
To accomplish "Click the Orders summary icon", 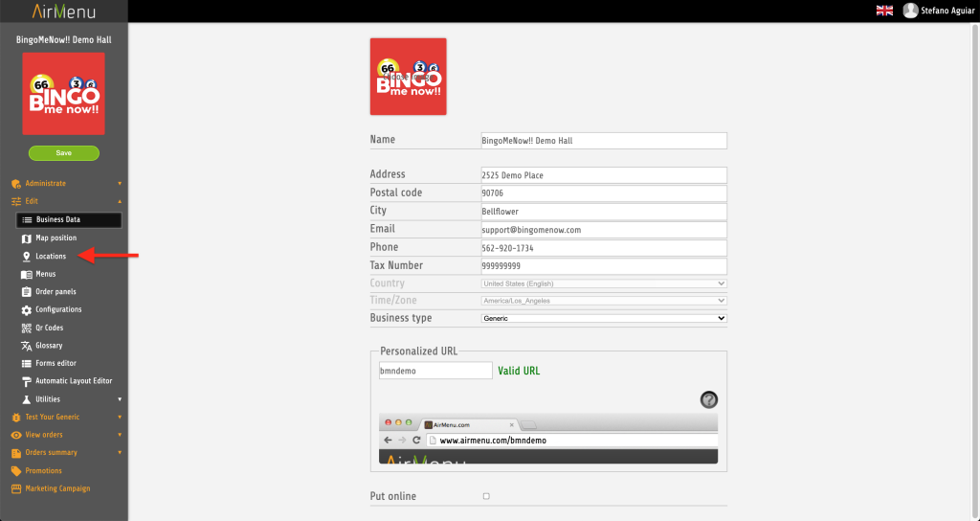I will (x=16, y=453).
